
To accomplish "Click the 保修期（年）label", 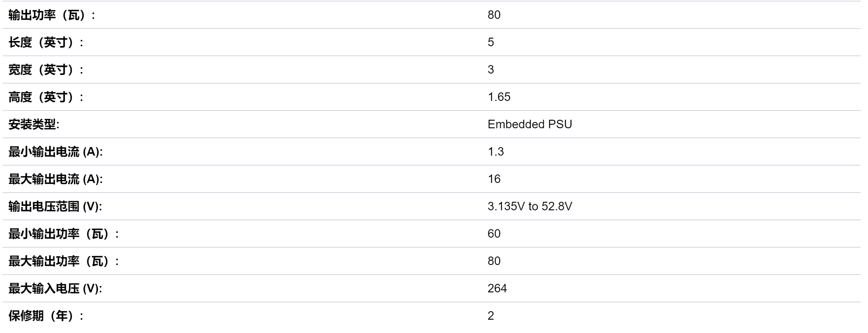I will 46,316.
